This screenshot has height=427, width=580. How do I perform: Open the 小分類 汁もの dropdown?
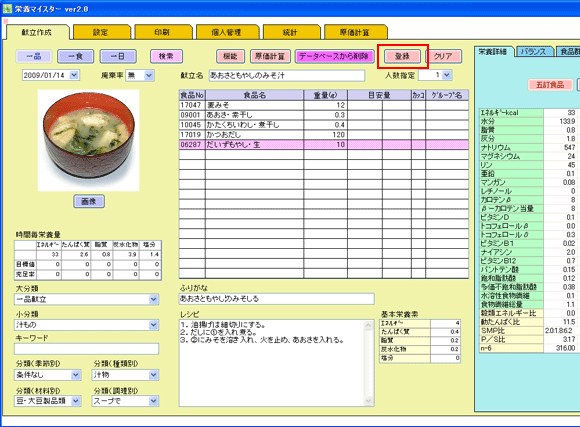pyautogui.click(x=154, y=325)
